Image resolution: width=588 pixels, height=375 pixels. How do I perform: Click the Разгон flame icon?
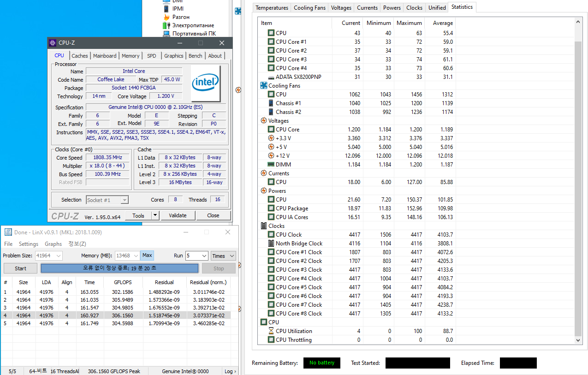[x=166, y=17]
